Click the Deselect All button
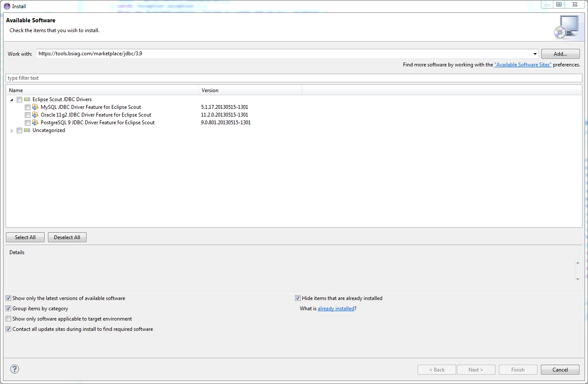 (67, 237)
